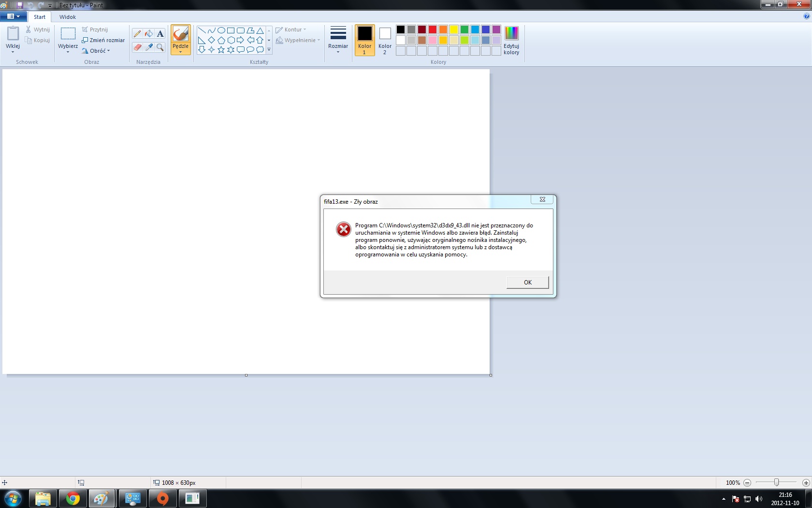Pick the Line shape

click(202, 30)
